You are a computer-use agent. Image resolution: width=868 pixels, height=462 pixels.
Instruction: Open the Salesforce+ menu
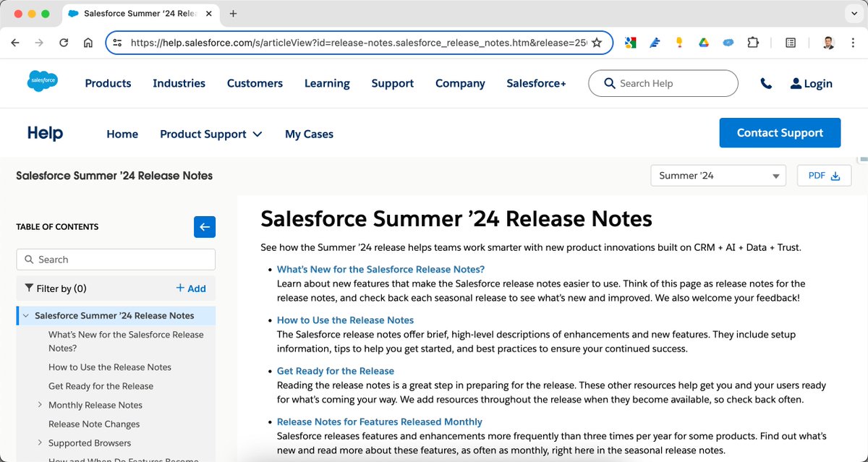click(x=536, y=83)
